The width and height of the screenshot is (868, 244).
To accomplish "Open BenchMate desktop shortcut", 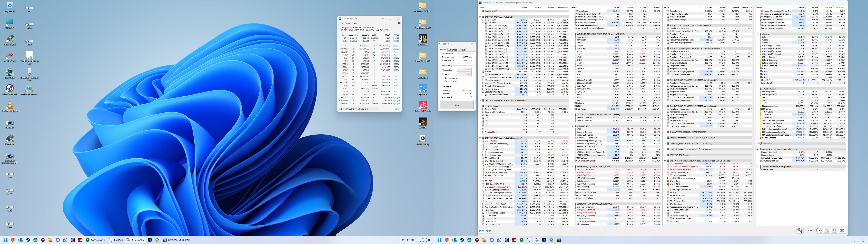I will tap(422, 38).
